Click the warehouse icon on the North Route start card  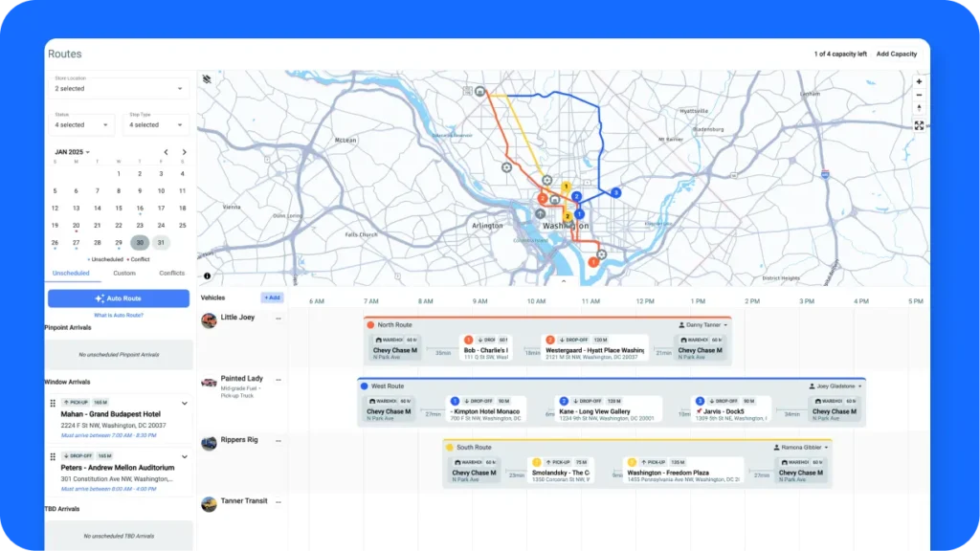[378, 340]
